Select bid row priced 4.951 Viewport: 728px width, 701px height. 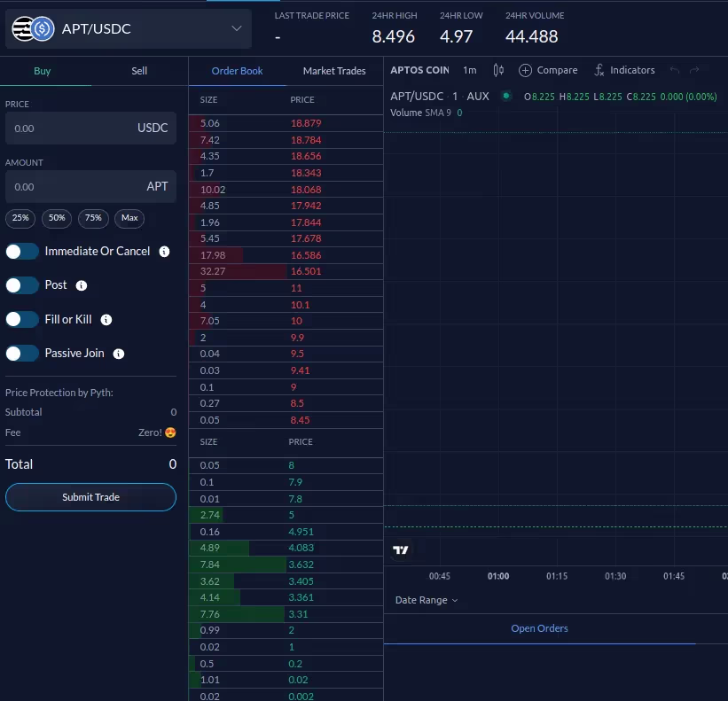[x=286, y=532]
